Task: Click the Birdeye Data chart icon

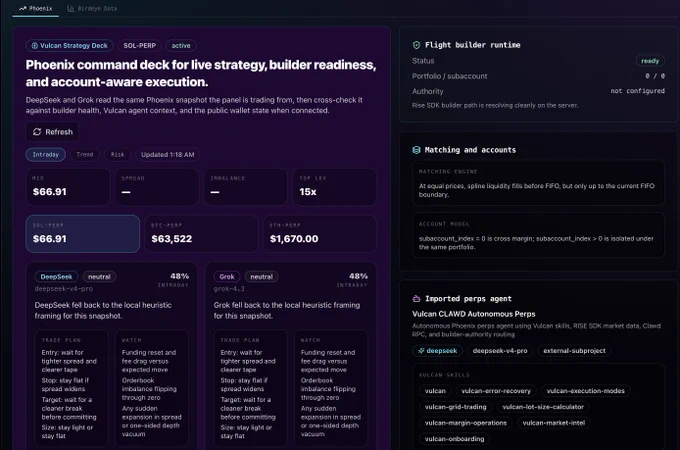Action: [71, 8]
